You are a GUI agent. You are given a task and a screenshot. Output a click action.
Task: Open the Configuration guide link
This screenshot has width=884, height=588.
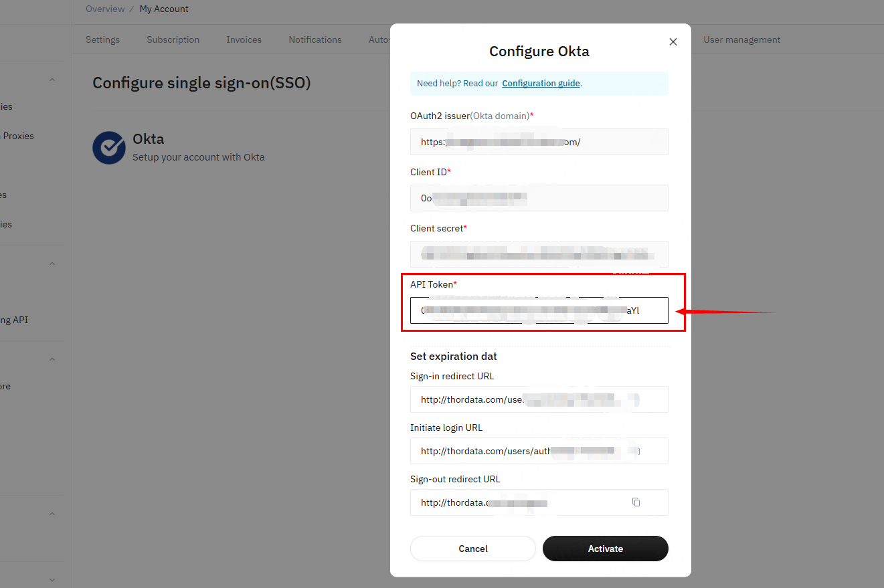coord(541,84)
